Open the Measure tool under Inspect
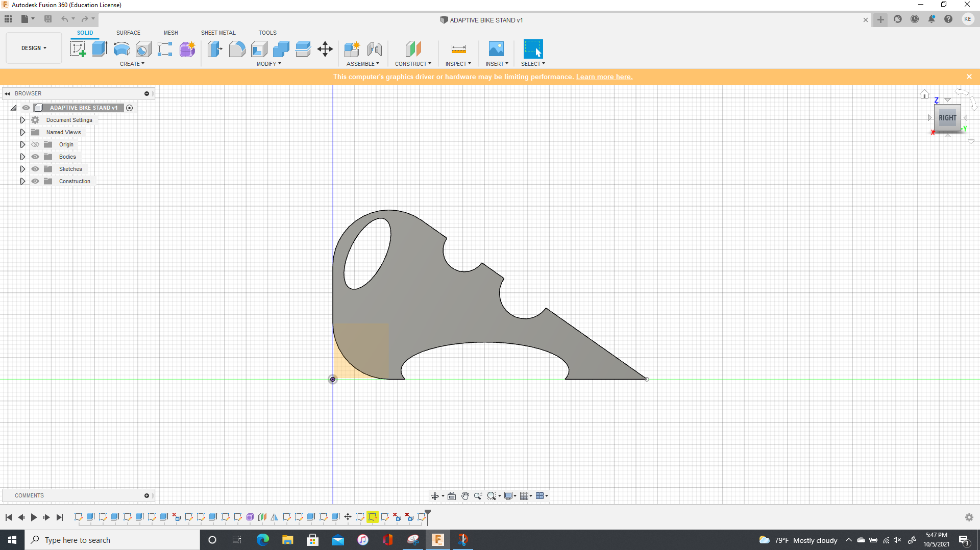 pos(458,49)
